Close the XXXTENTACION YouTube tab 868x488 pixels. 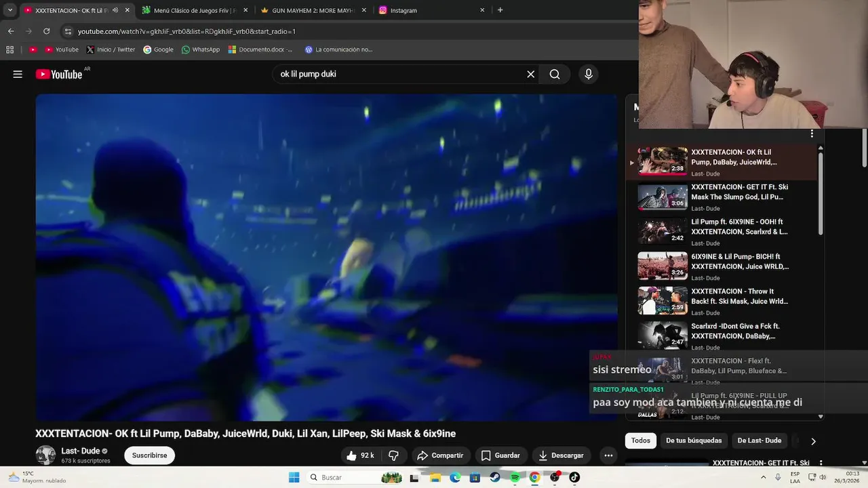point(127,10)
